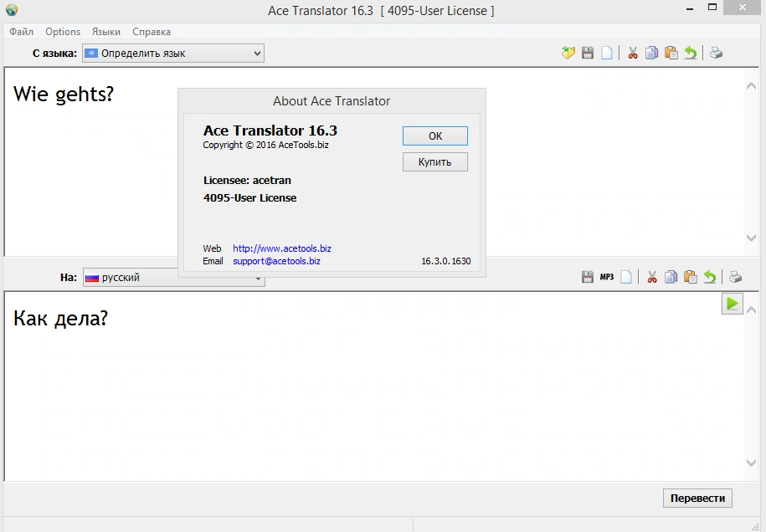The image size is (766, 532).
Task: Clear translation with lower blank page icon
Action: pos(626,277)
